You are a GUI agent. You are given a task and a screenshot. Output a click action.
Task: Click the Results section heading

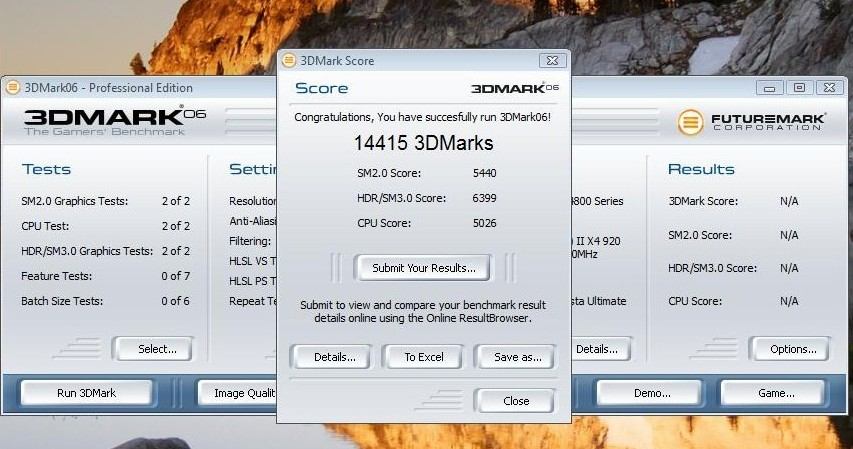pos(701,169)
